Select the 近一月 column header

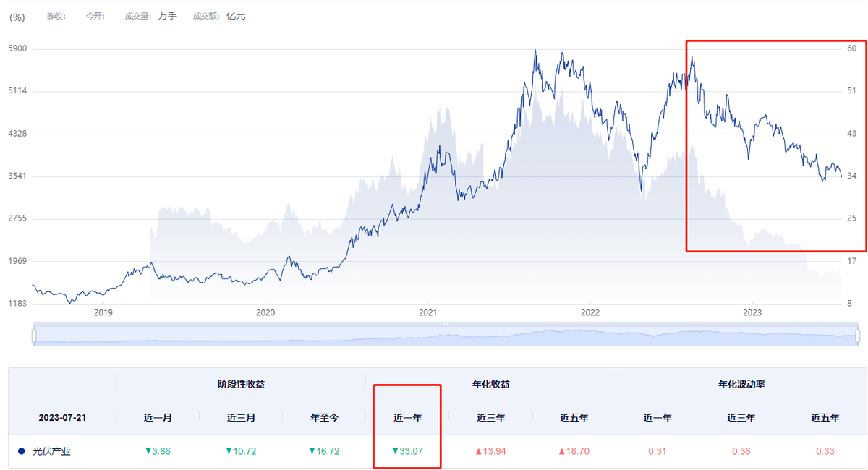click(x=158, y=417)
